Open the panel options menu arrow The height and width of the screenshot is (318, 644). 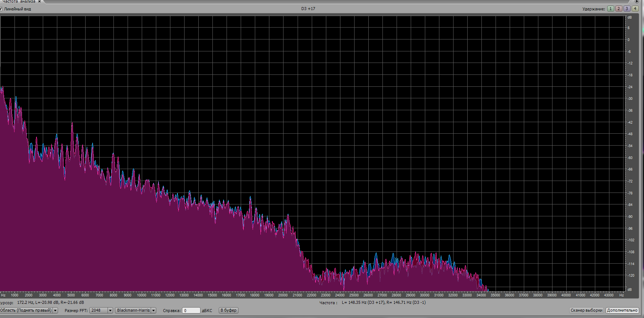637,1
